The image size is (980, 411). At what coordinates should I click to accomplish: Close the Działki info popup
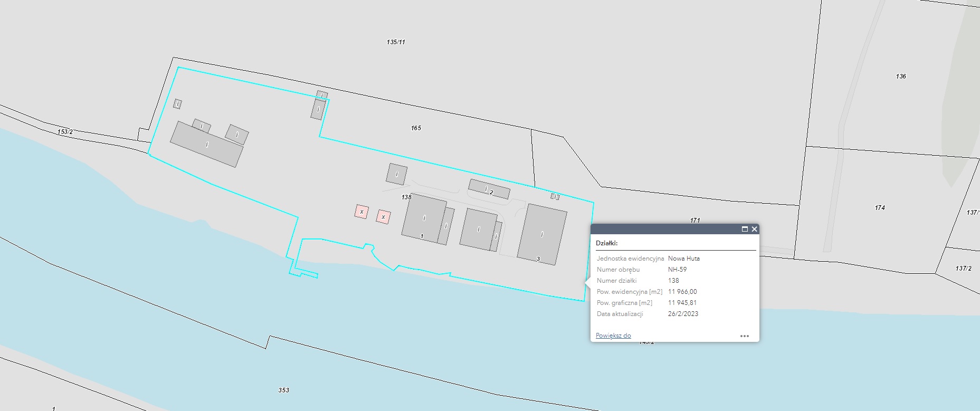tap(754, 229)
